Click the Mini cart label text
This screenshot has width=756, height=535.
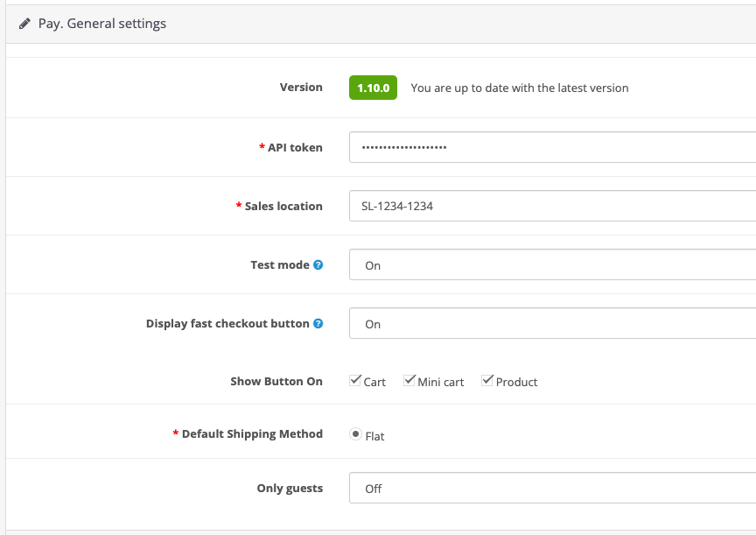[441, 382]
